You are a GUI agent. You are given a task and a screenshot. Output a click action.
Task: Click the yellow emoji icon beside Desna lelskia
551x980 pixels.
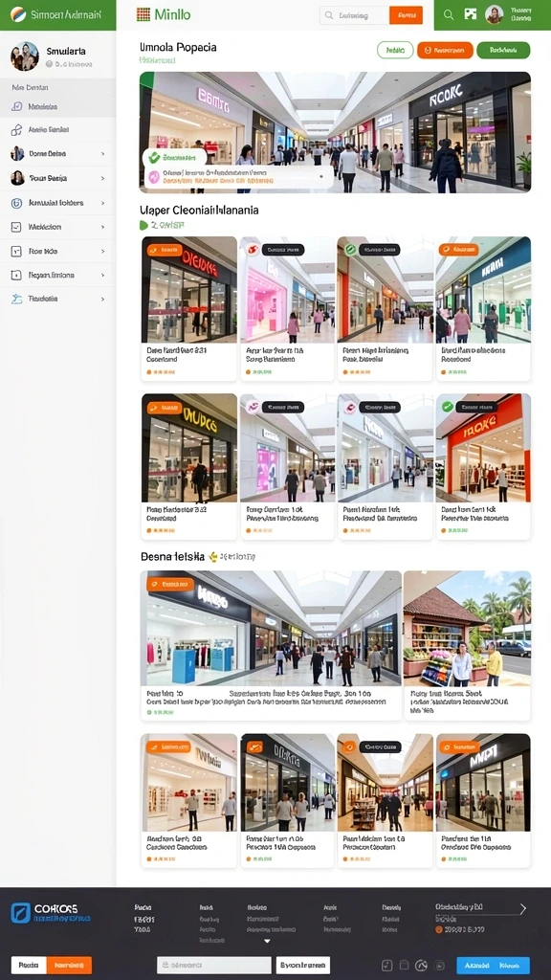pyautogui.click(x=213, y=556)
